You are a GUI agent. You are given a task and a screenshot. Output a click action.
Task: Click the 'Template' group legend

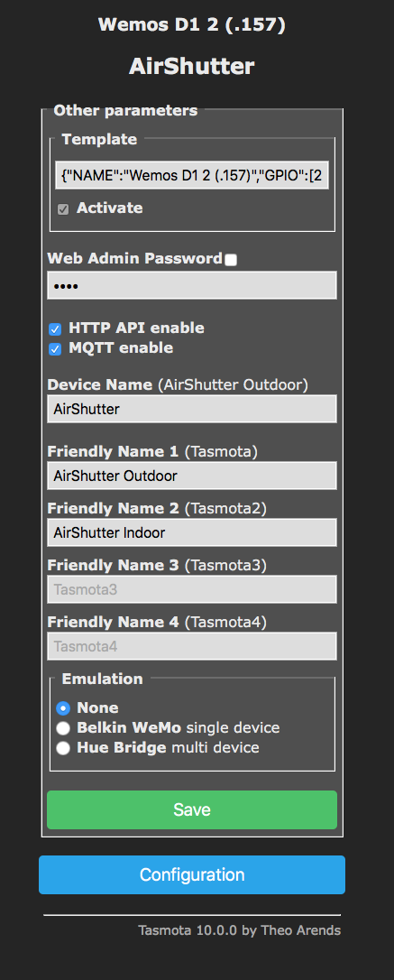pyautogui.click(x=99, y=139)
